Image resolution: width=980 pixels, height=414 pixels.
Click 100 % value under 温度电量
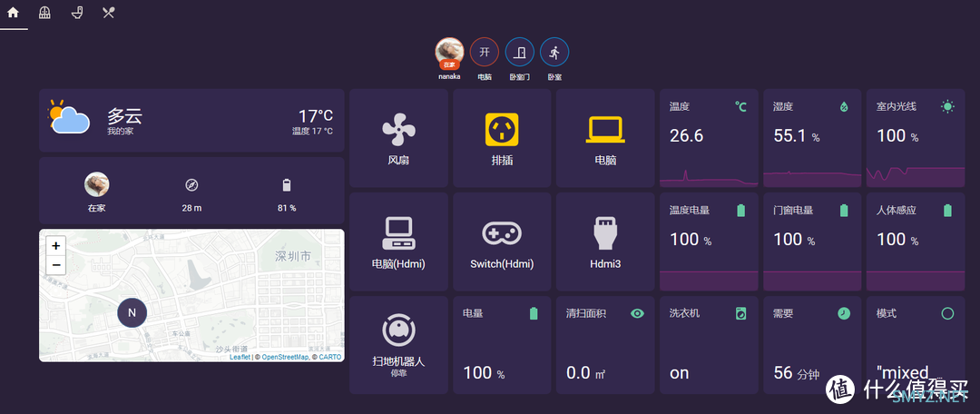pyautogui.click(x=691, y=240)
